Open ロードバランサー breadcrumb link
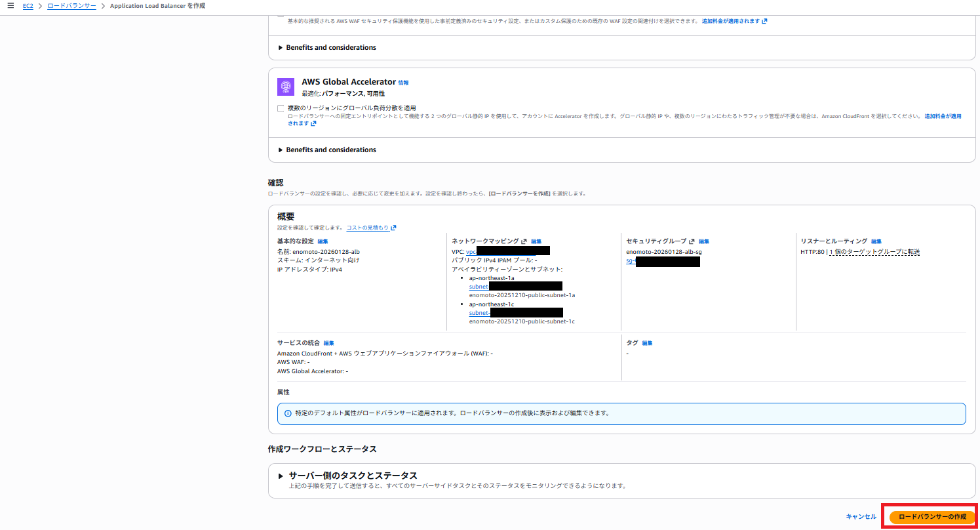The height and width of the screenshot is (530, 980). (x=71, y=6)
